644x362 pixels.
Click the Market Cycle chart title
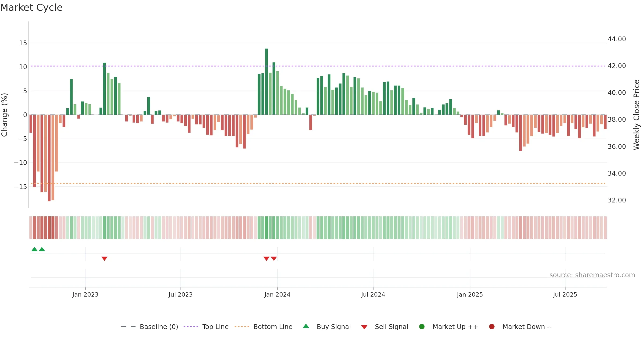[31, 8]
